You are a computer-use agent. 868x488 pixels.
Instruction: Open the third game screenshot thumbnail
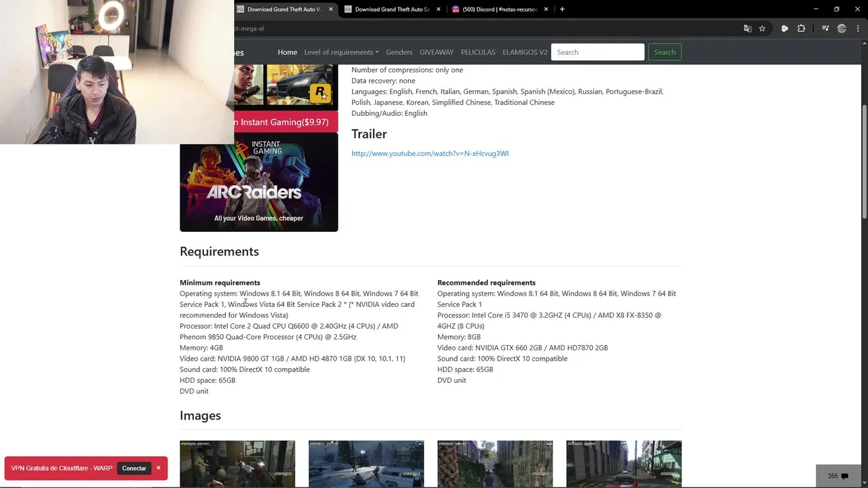coord(495,464)
